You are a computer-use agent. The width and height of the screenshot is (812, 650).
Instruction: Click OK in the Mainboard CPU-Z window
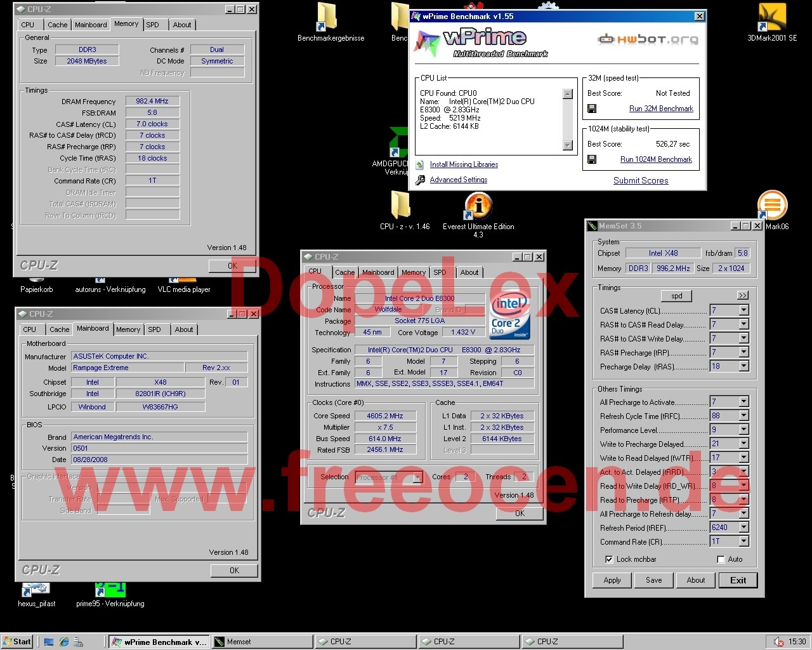click(x=234, y=571)
